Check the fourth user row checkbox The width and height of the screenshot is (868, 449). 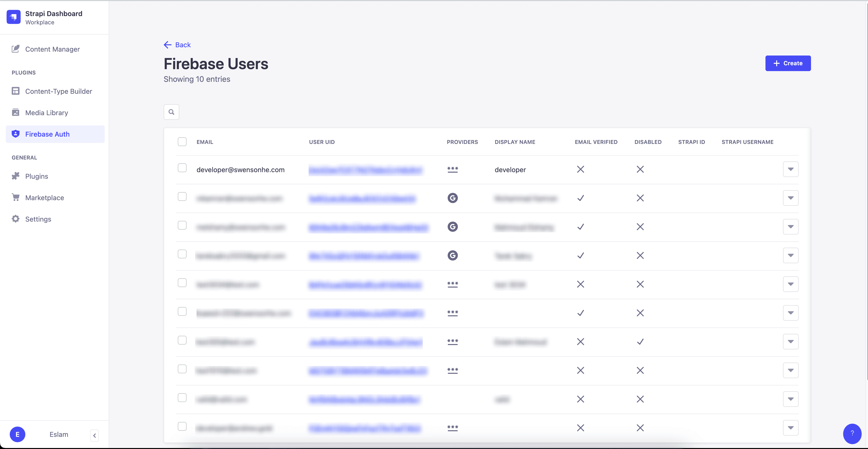182,254
